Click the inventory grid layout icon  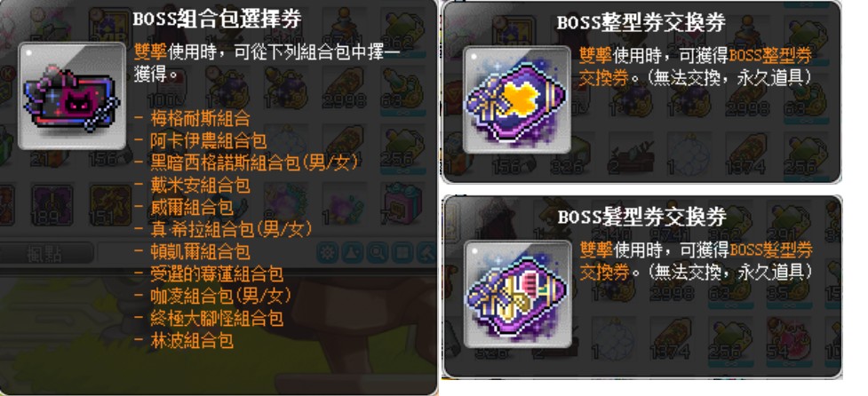pyautogui.click(x=402, y=253)
